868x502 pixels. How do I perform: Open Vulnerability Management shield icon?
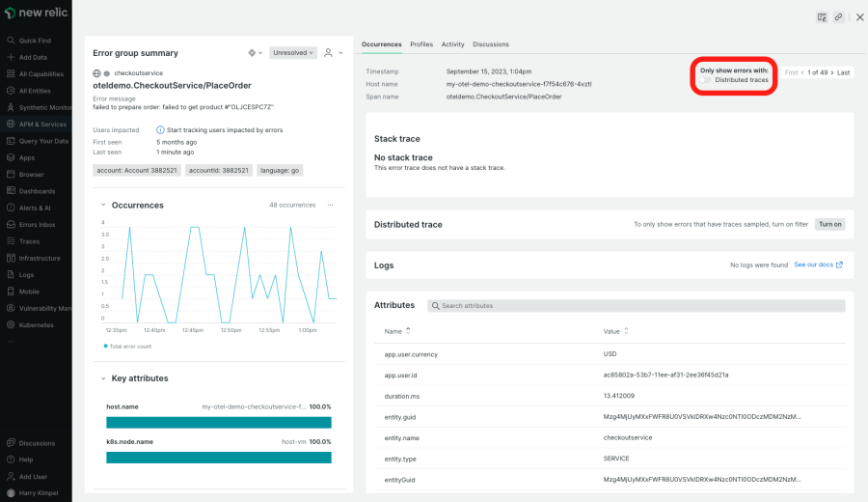click(x=11, y=308)
